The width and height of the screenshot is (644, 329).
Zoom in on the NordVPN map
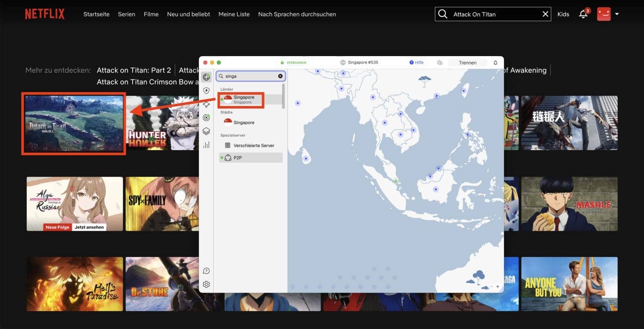498,287
